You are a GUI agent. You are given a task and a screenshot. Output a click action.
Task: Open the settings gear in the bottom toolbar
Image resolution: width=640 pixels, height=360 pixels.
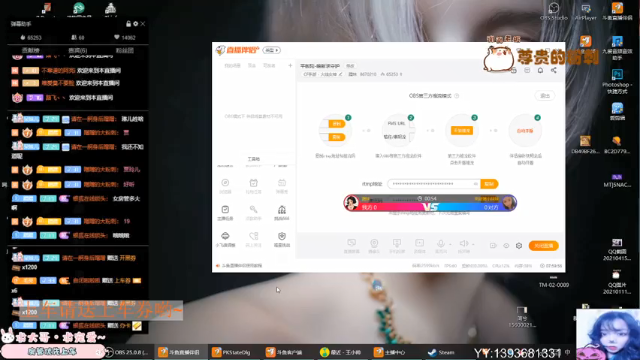(519, 246)
